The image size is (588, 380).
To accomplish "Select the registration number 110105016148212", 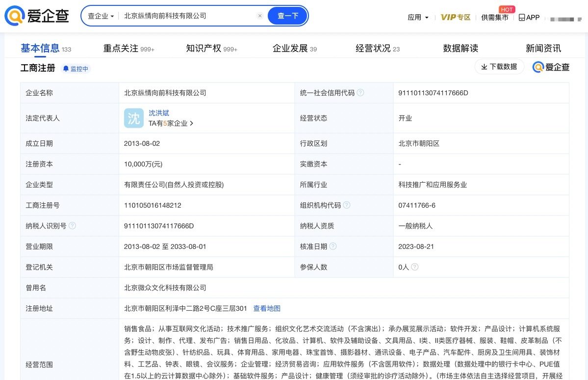I will pyautogui.click(x=153, y=205).
